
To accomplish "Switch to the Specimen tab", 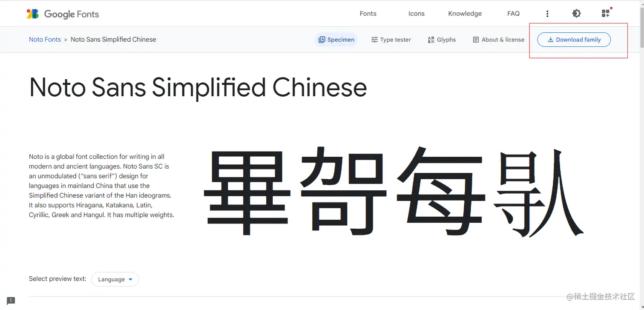I will tap(336, 40).
